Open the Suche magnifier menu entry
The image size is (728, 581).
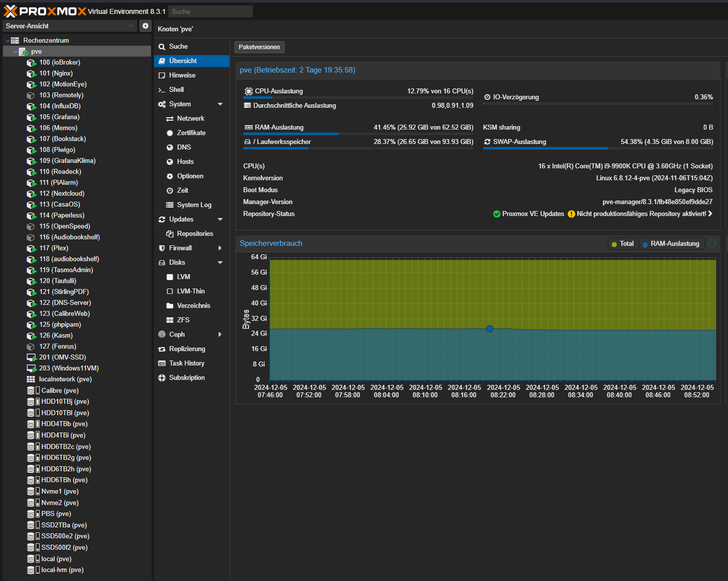[x=192, y=46]
